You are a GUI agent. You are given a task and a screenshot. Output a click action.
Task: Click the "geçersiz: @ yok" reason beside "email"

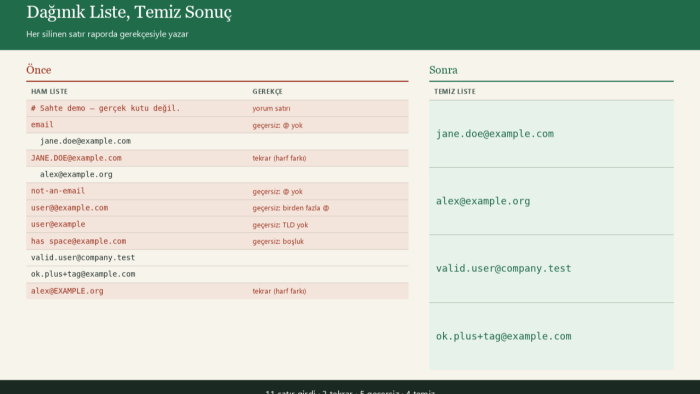click(x=277, y=125)
